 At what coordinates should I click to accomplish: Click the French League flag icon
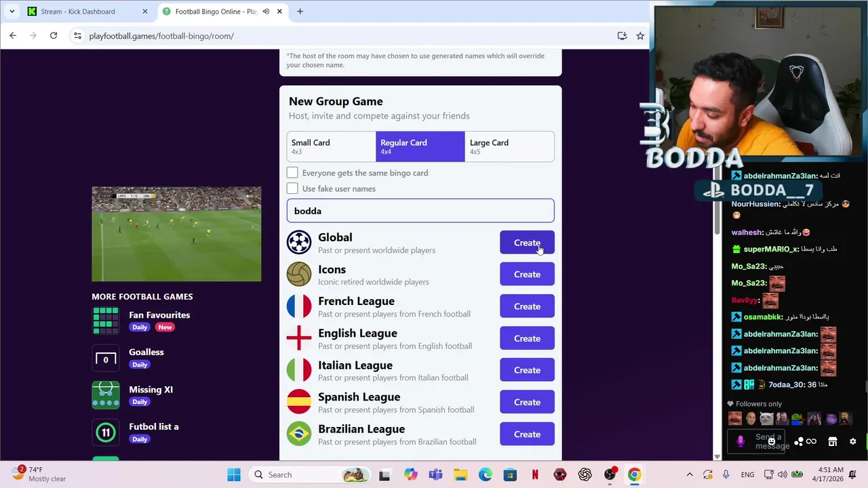299,306
